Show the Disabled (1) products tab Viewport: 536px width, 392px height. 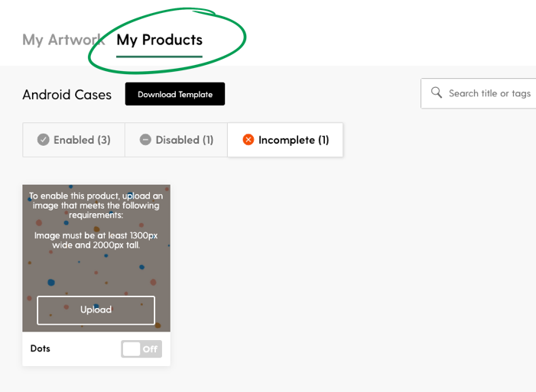(x=176, y=140)
